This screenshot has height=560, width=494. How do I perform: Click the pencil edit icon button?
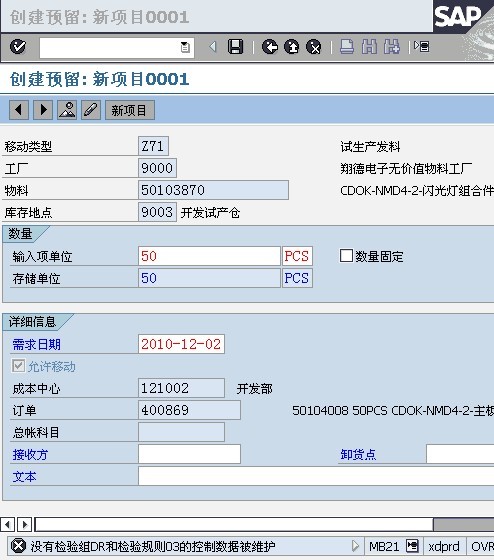click(x=91, y=110)
